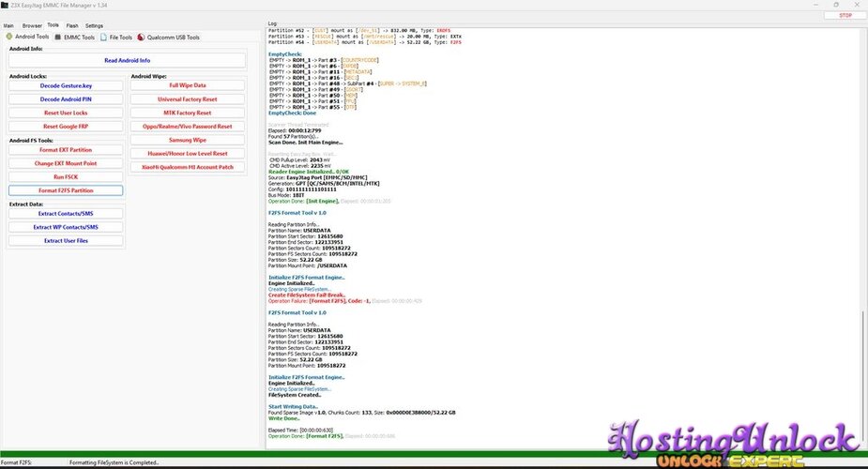Click Reset User Locks button
This screenshot has height=469, width=868.
click(x=66, y=113)
